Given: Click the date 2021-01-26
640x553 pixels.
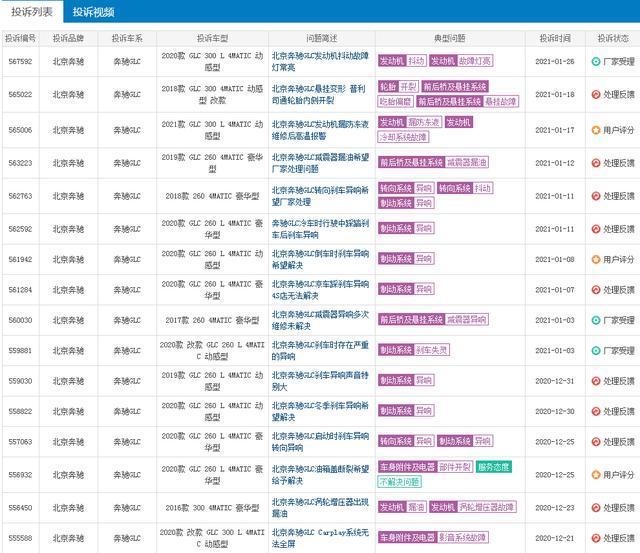Looking at the screenshot, I should pyautogui.click(x=555, y=62).
